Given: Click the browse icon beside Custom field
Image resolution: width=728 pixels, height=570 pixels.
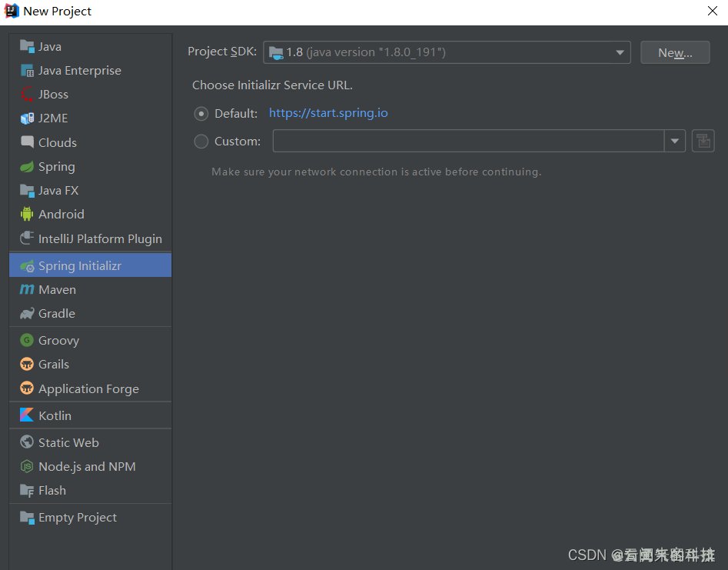Looking at the screenshot, I should [x=703, y=142].
